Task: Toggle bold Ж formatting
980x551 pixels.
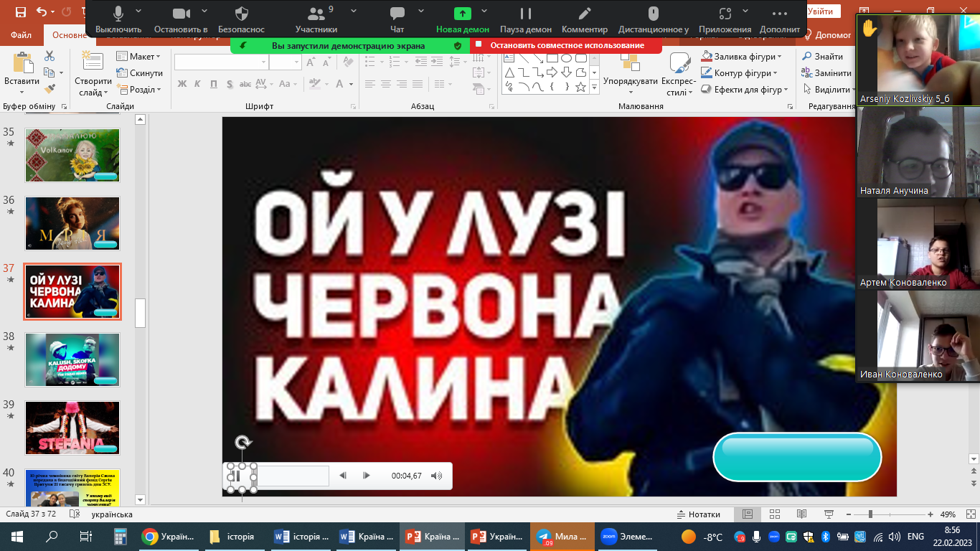Action: coord(182,84)
